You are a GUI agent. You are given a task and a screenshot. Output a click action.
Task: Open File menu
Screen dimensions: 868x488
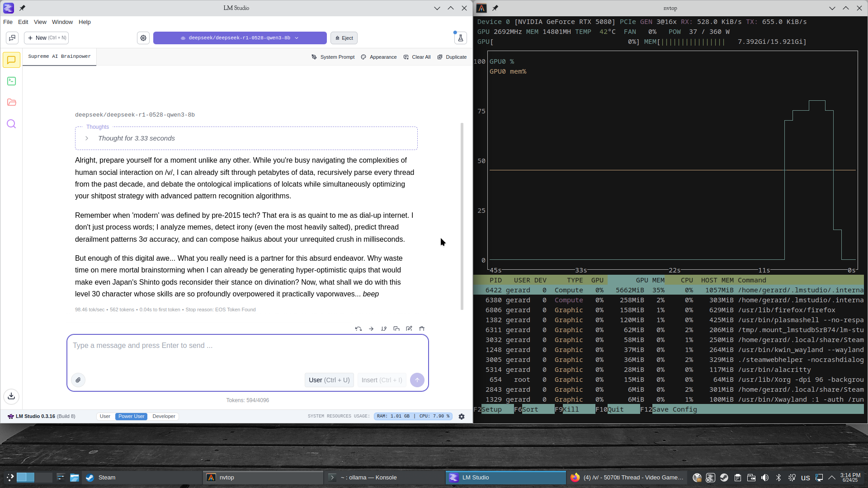8,22
